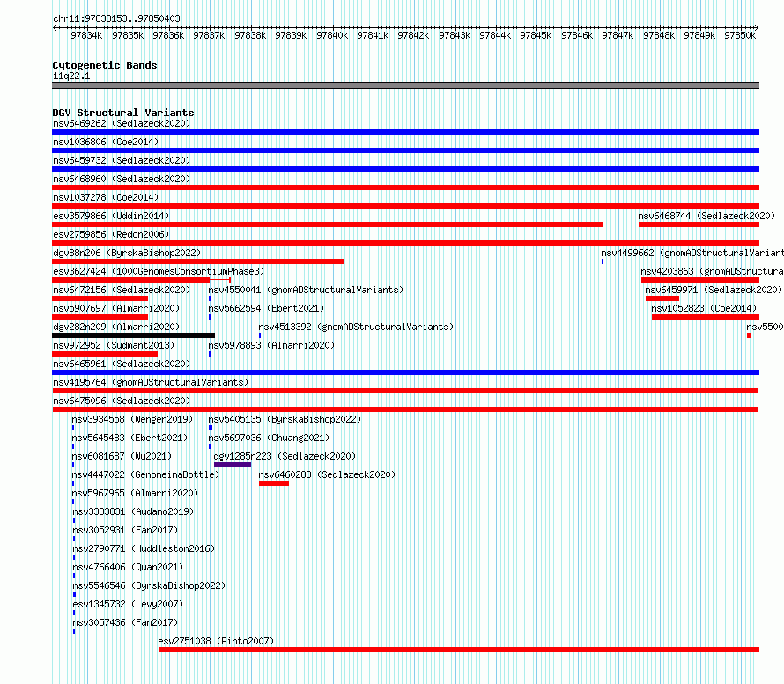Open the esv2759856 (Redon2006) variant label
Viewport: 784px width, 684px height.
(x=111, y=234)
